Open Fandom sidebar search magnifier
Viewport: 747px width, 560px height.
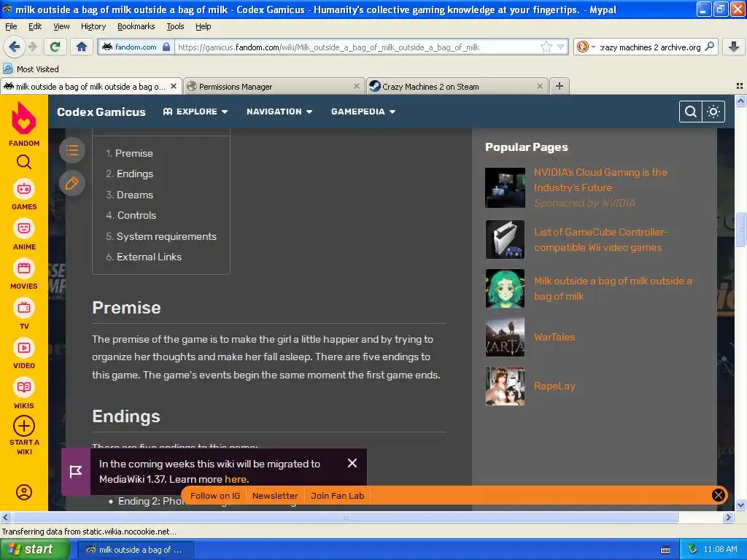pyautogui.click(x=24, y=162)
